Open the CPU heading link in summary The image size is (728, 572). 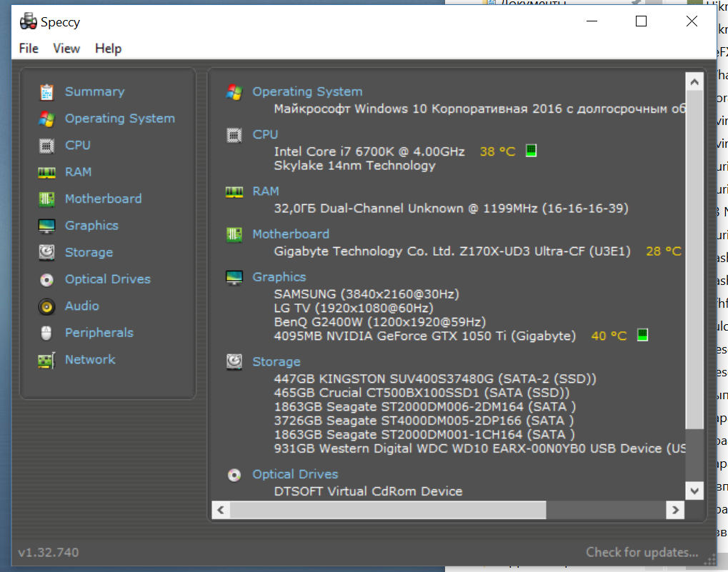[265, 134]
